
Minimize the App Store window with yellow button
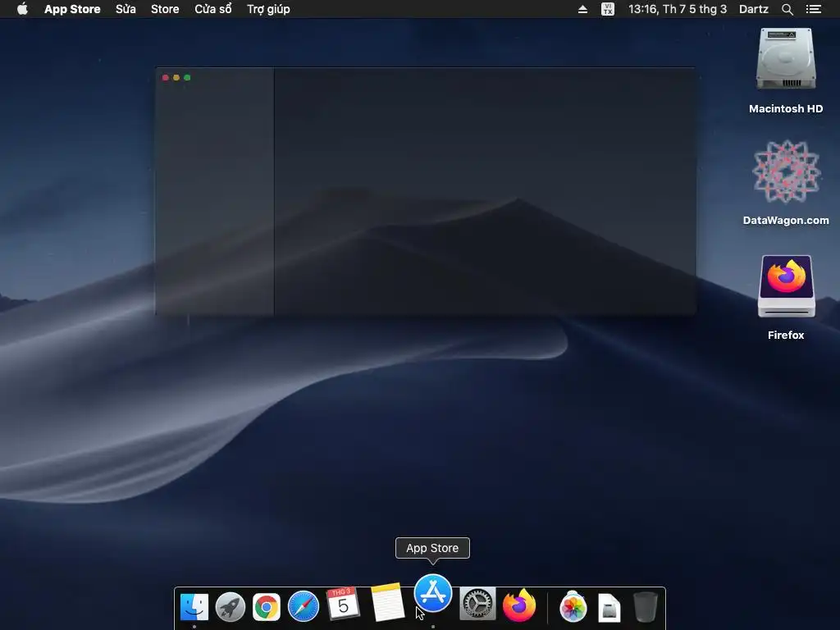point(176,78)
